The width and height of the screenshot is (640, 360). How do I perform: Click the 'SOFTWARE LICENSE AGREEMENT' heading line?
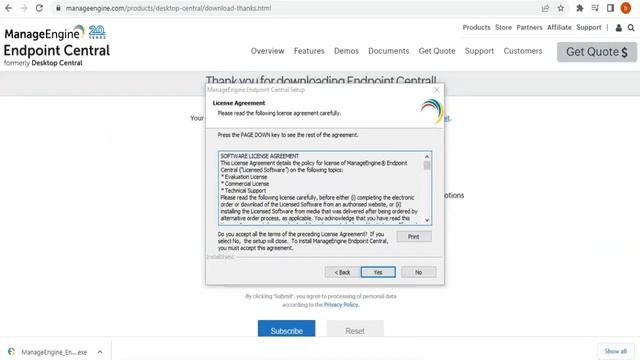point(260,156)
